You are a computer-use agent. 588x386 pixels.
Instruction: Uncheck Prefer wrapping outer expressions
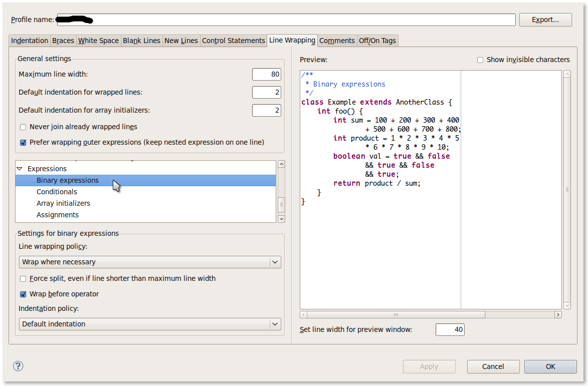[23, 143]
